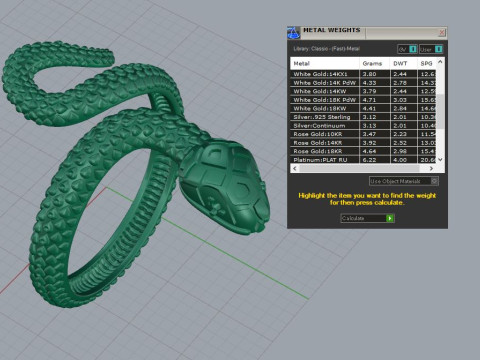Viewport: 480px width, 360px height.
Task: Click the snake ring head in the viewport
Action: (x=225, y=187)
